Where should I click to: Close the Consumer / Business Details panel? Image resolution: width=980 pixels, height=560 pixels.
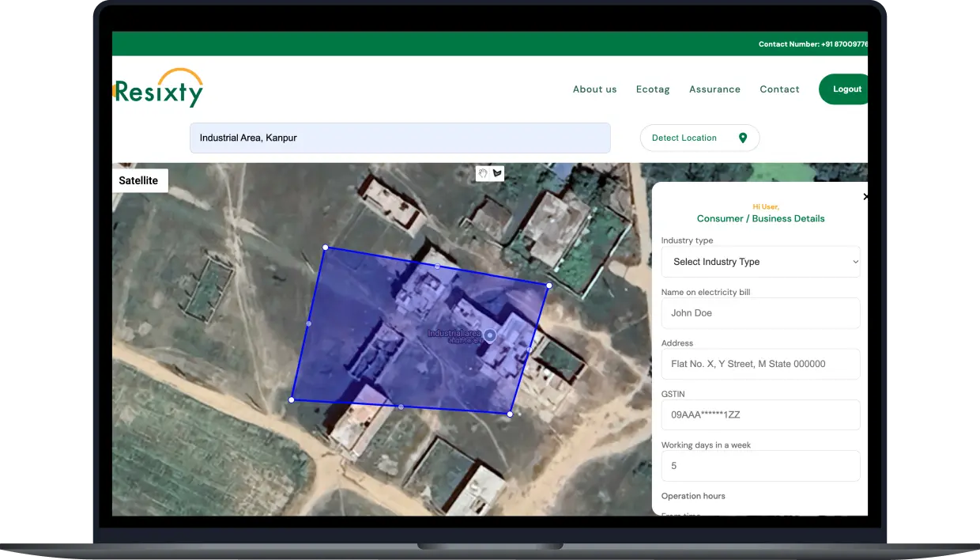(865, 196)
